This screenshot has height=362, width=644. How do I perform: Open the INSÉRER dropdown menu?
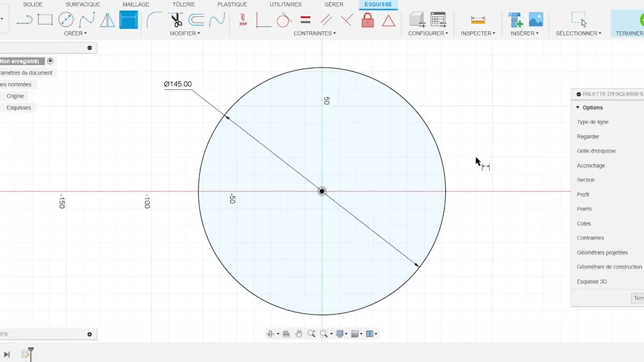[x=525, y=33]
